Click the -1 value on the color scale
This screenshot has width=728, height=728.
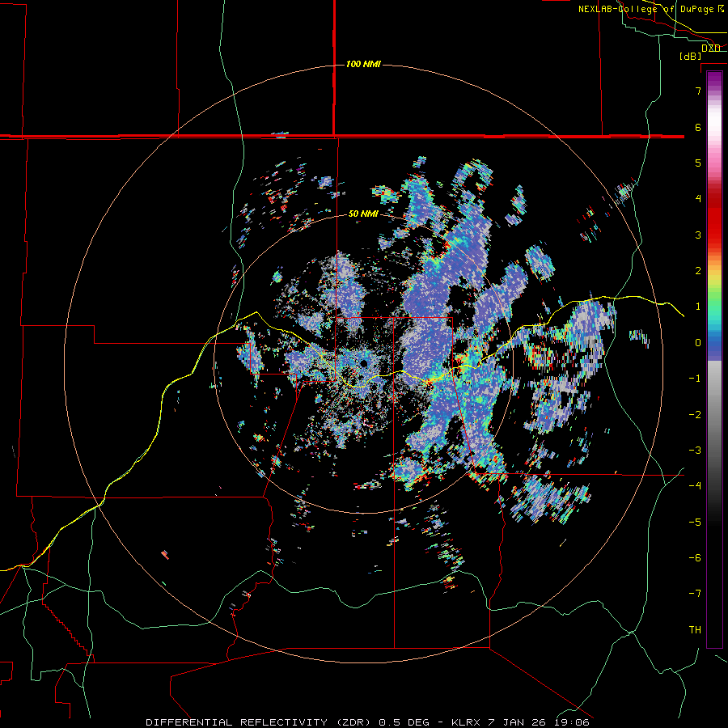tap(695, 379)
